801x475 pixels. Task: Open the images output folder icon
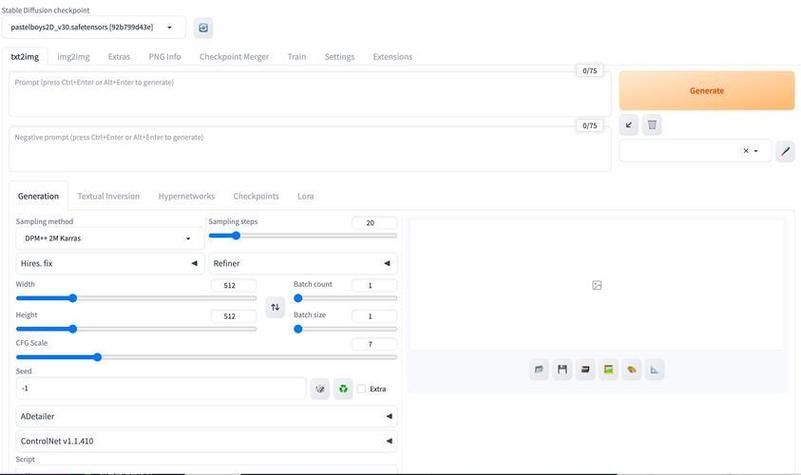[x=539, y=370]
